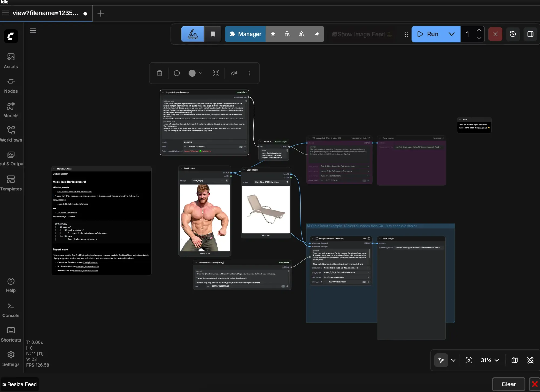The image size is (540, 392).
Task: Open the 31% zoom level dropdown
Action: [x=490, y=360]
